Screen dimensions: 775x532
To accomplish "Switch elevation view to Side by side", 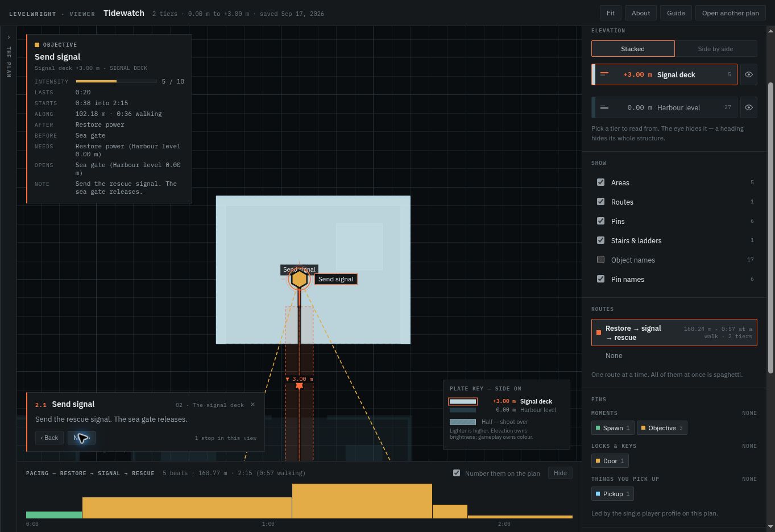I will (x=715, y=49).
